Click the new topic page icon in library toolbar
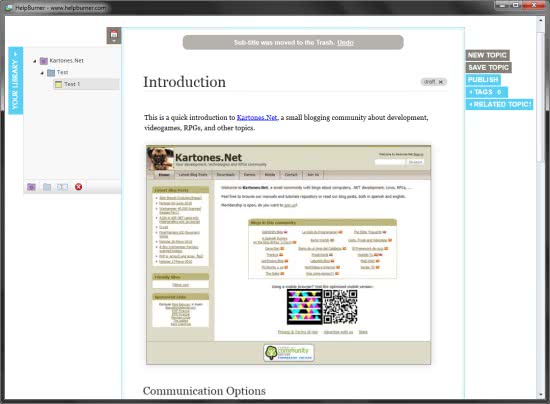The height and width of the screenshot is (404, 550). pyautogui.click(x=62, y=187)
